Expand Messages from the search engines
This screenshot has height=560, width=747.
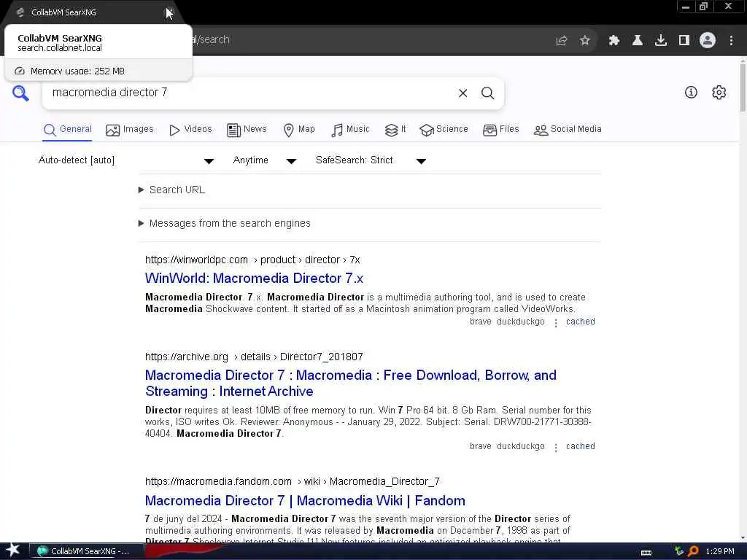[225, 223]
